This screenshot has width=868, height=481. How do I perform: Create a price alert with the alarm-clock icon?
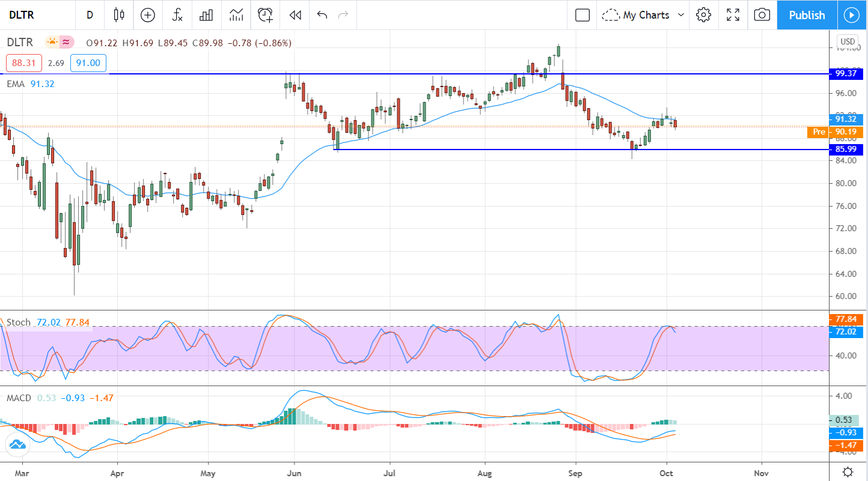(x=265, y=15)
